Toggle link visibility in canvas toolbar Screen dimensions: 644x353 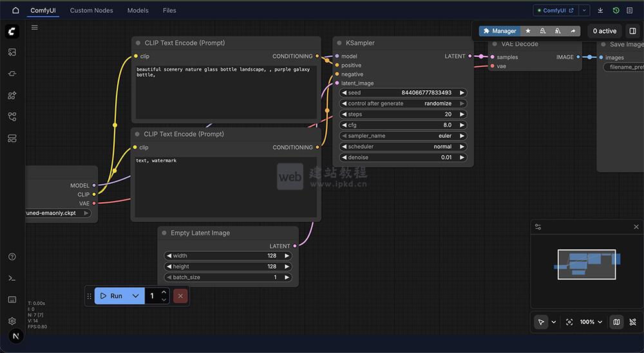(x=632, y=322)
